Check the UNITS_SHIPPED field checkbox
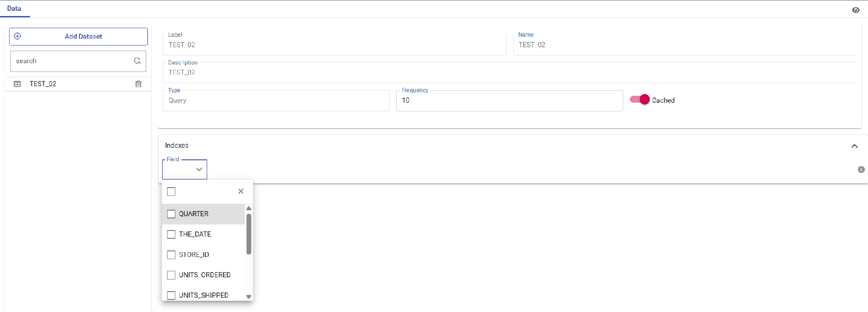The width and height of the screenshot is (868, 312). point(171,296)
